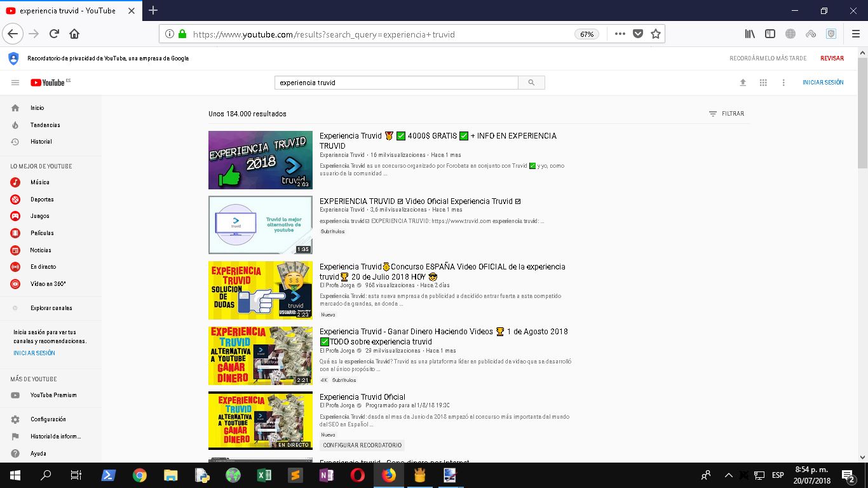This screenshot has width=868, height=488.
Task: Click the search magnifier button
Action: [x=531, y=83]
